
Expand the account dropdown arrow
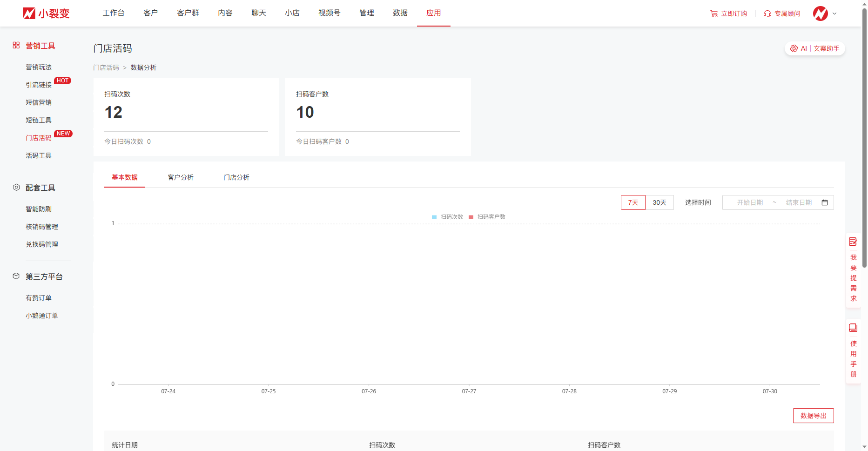834,13
